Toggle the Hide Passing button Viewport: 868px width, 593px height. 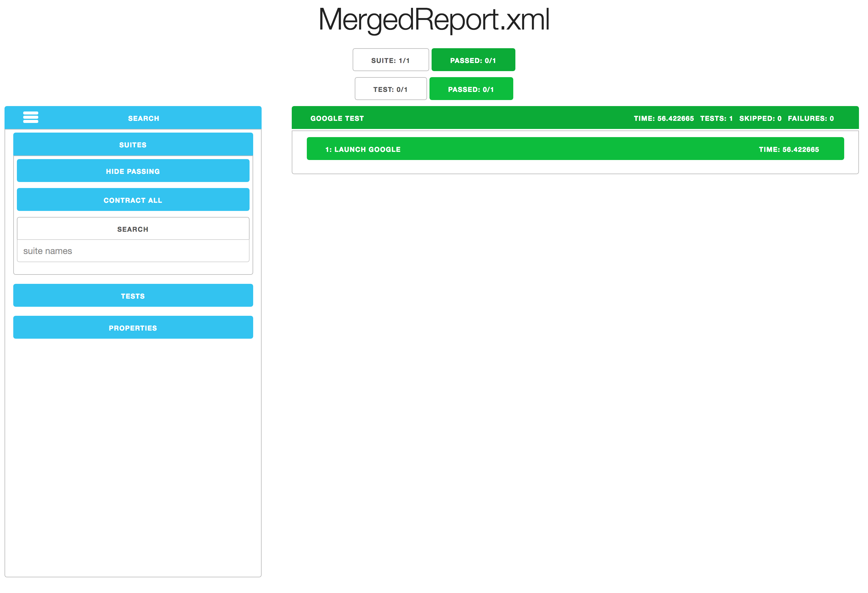pos(133,171)
